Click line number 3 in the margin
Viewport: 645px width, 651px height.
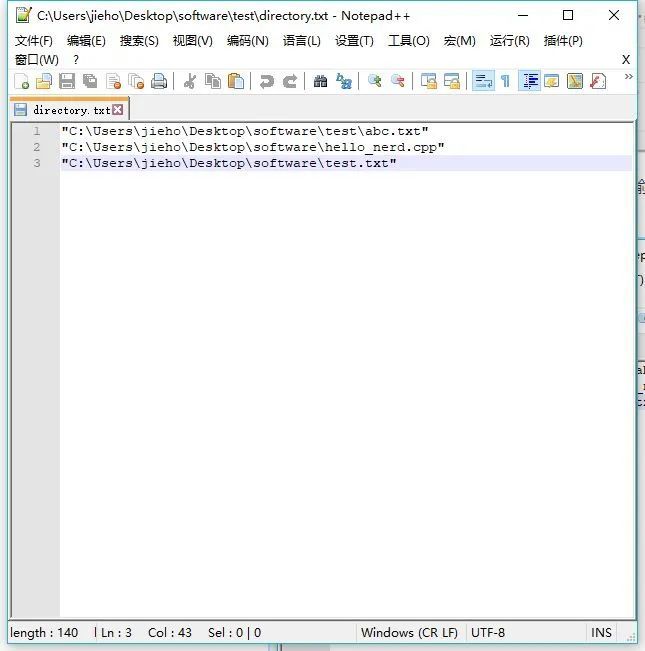pos(37,163)
